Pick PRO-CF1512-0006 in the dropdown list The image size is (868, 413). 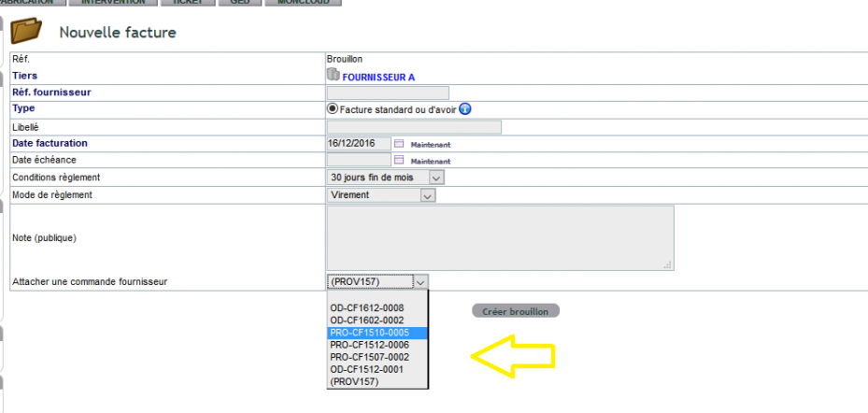point(377,345)
